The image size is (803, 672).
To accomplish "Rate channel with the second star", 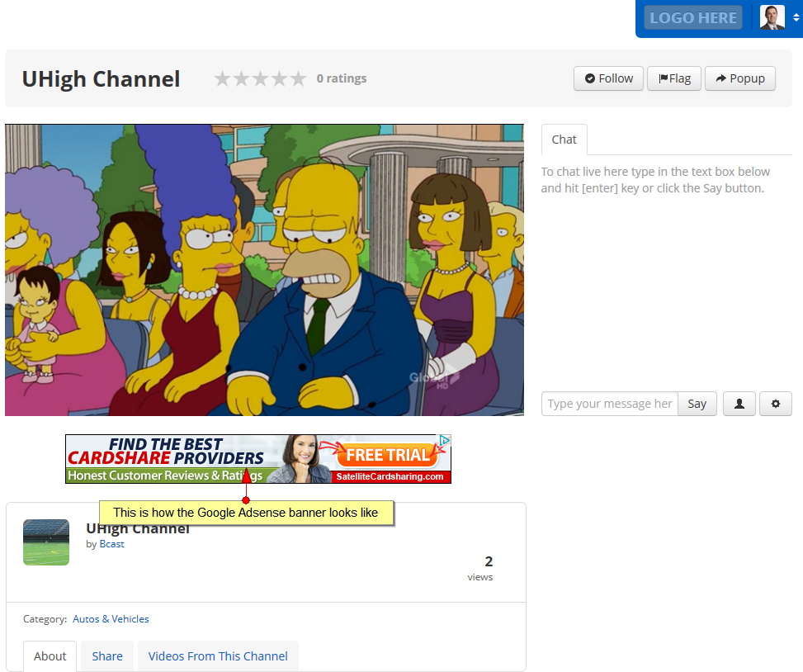I will click(x=241, y=79).
